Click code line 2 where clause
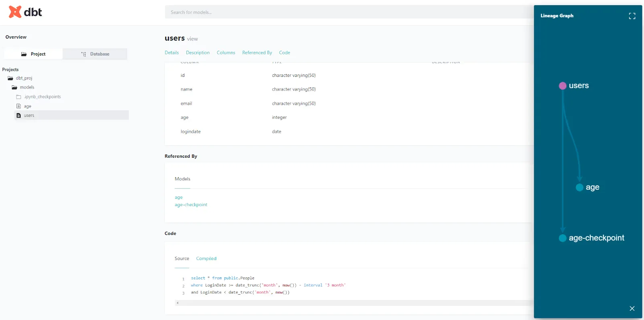 tap(268, 285)
